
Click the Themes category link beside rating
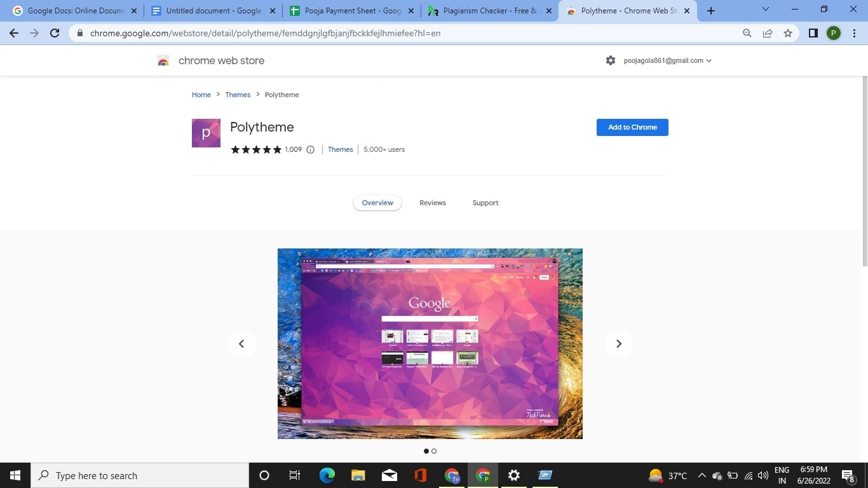341,150
